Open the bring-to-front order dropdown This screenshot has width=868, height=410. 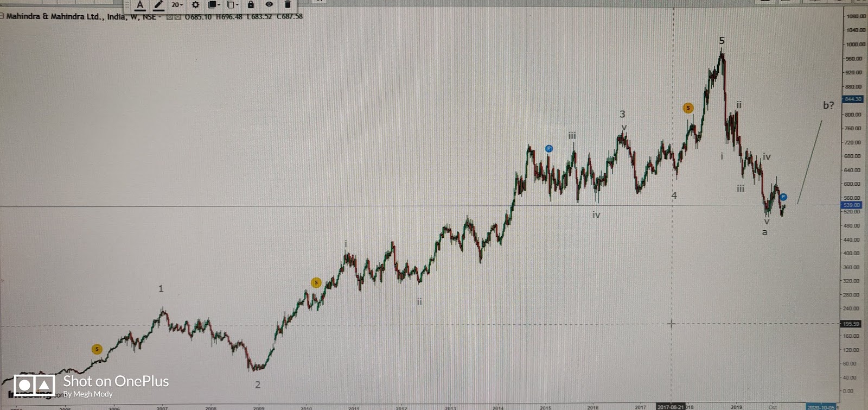click(x=214, y=5)
